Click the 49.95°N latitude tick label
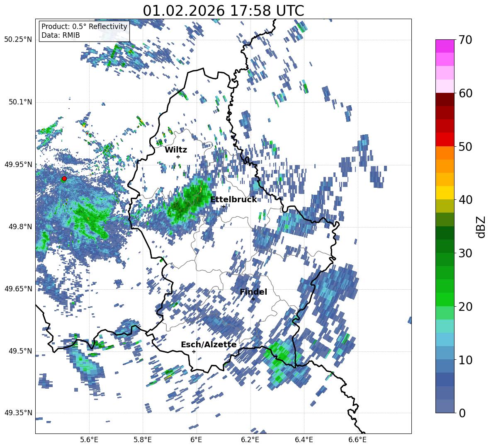491x448 pixels. 18,165
